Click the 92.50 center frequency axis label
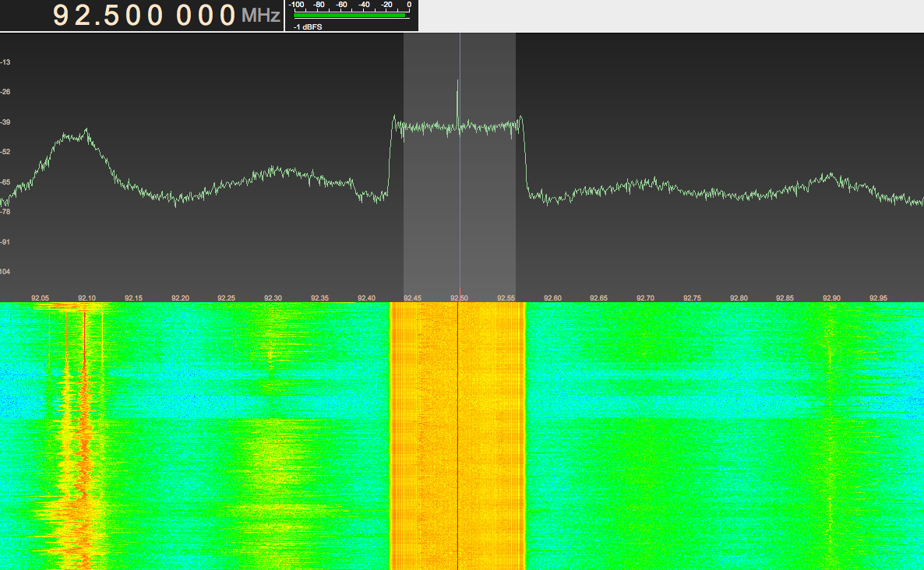The width and height of the screenshot is (924, 570). 460,298
